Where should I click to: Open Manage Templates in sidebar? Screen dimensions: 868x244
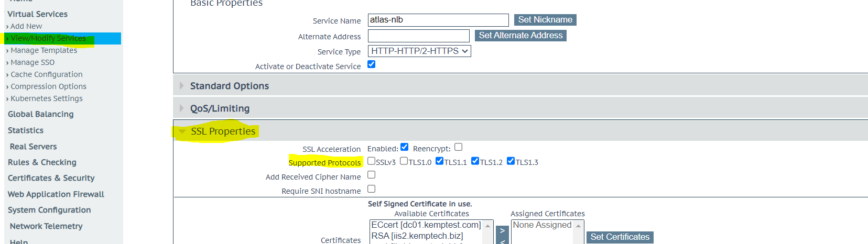click(x=44, y=50)
